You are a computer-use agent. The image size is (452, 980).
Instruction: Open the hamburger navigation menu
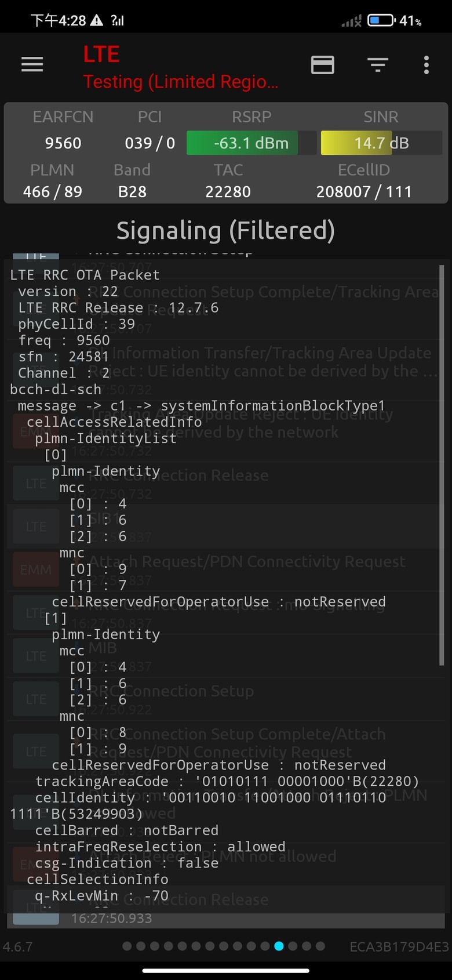32,64
